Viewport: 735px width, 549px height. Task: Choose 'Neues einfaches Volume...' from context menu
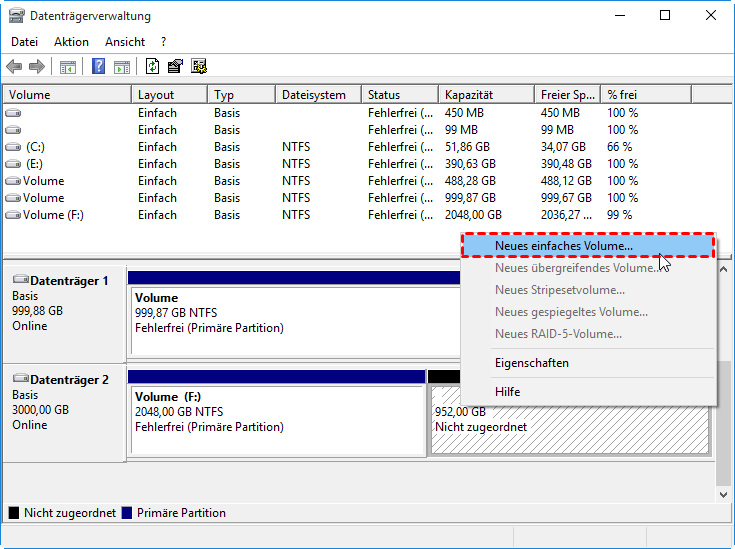(563, 245)
